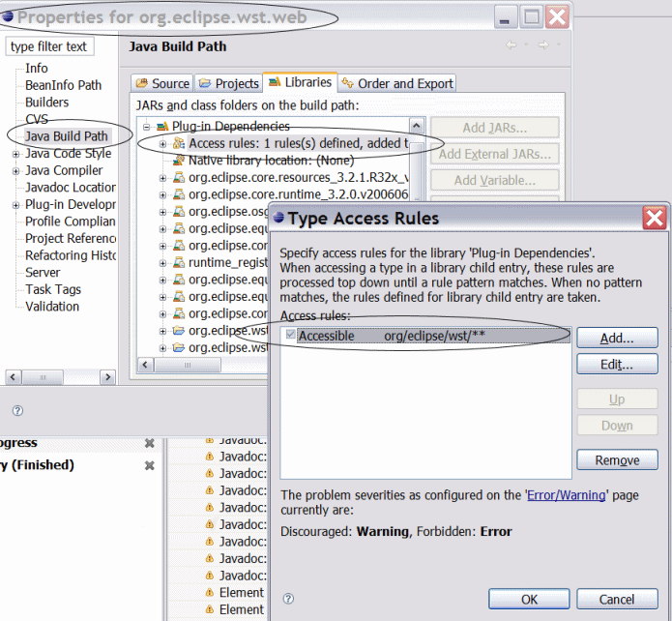Open the Error/Warning page link

point(567,495)
